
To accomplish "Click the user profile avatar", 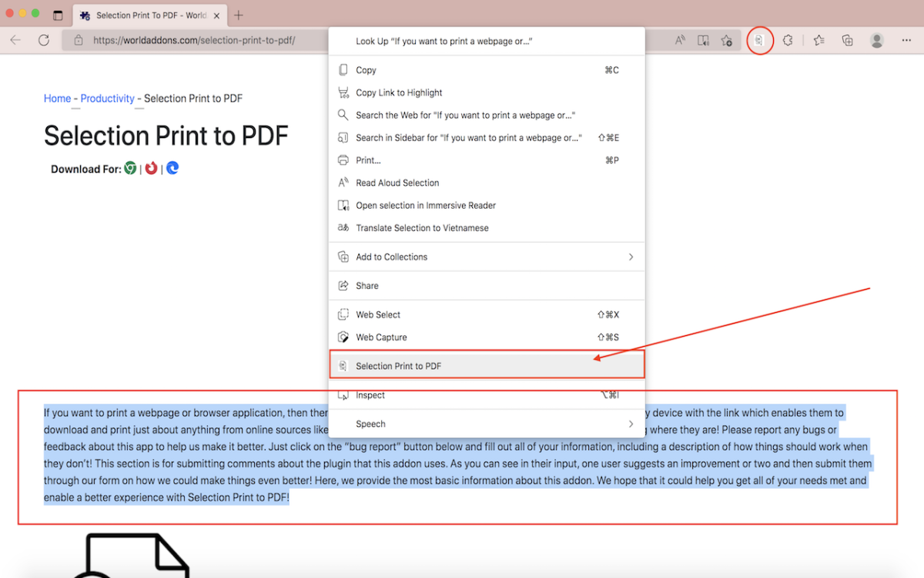I will (x=876, y=40).
